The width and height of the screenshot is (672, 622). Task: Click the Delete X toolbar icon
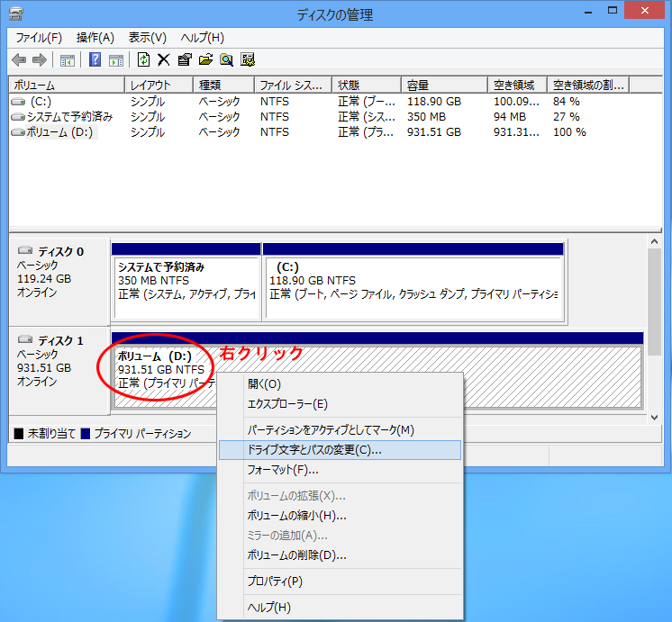point(163,60)
